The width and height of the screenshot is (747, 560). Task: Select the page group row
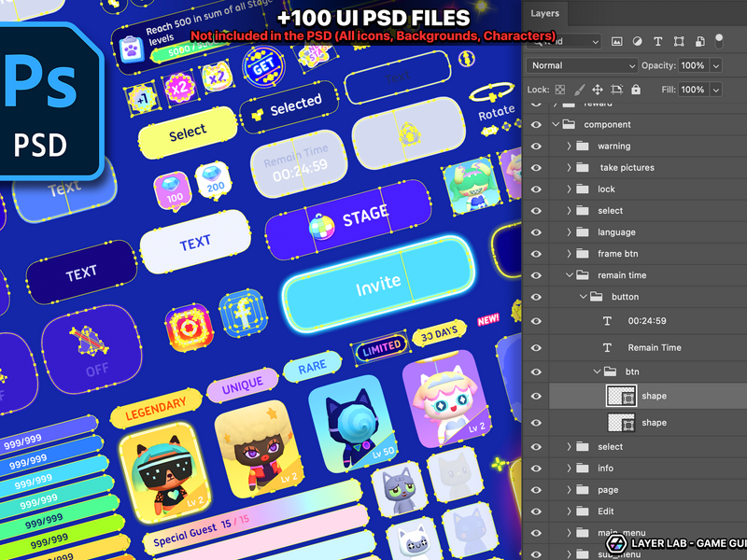pos(635,489)
